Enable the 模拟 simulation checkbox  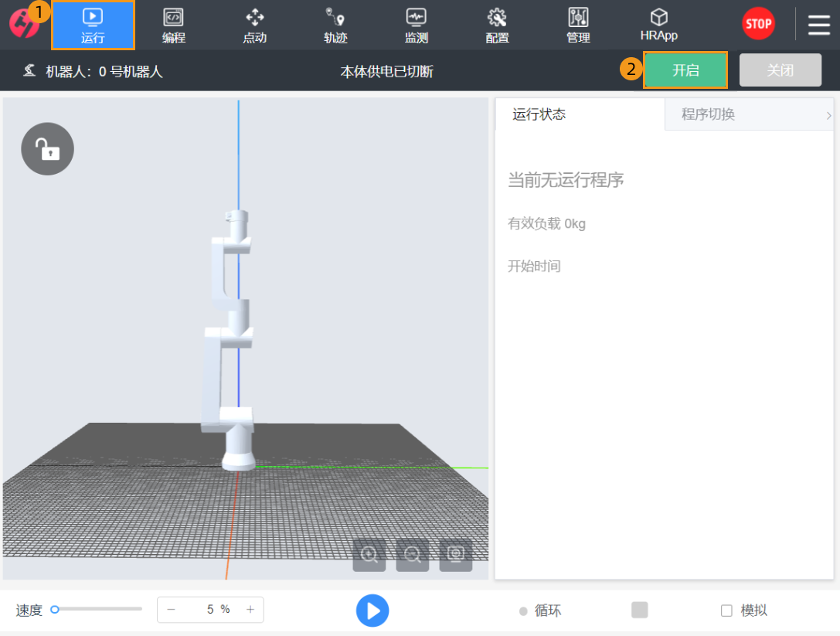click(726, 610)
